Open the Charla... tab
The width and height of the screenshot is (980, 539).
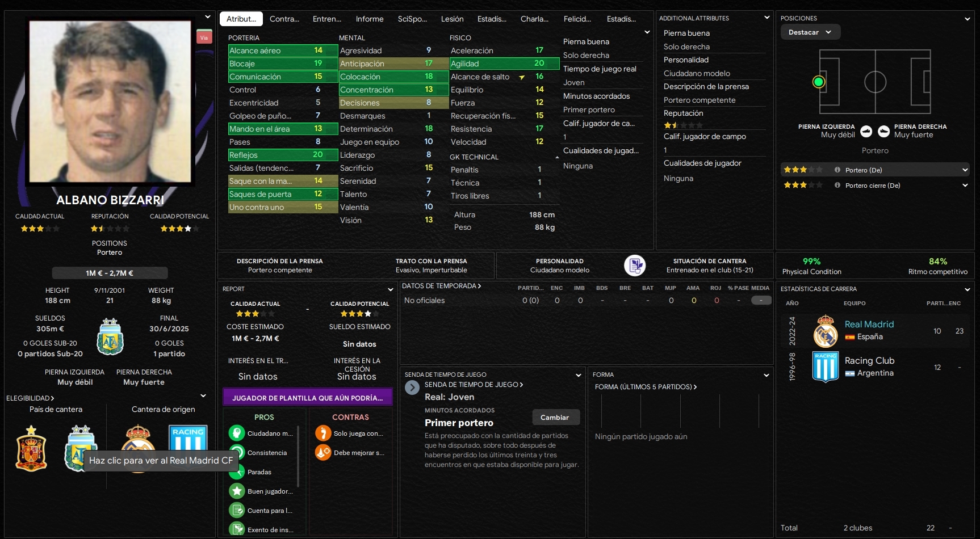tap(534, 19)
